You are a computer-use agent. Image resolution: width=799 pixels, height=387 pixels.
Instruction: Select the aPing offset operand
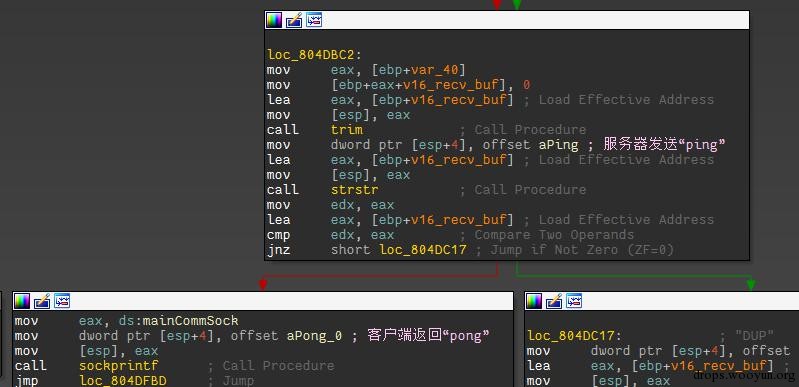[558, 145]
